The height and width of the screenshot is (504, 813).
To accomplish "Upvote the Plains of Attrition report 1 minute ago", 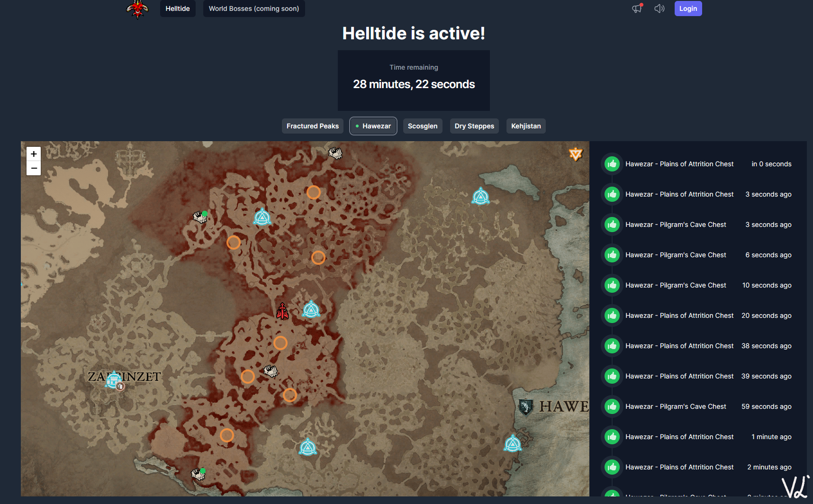I will pyautogui.click(x=612, y=437).
